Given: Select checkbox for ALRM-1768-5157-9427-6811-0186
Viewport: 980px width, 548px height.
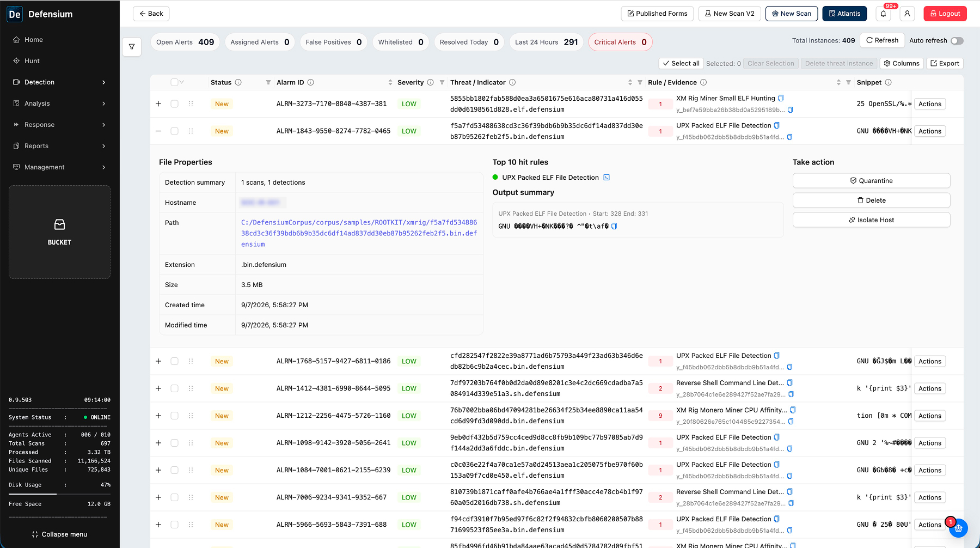Looking at the screenshot, I should tap(174, 361).
